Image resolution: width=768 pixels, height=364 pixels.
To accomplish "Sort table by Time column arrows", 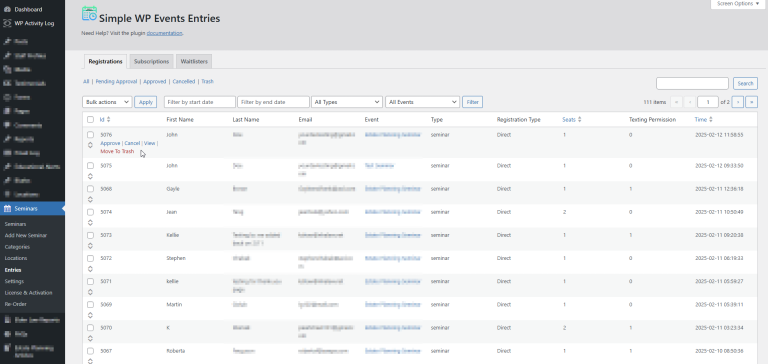I will 711,120.
